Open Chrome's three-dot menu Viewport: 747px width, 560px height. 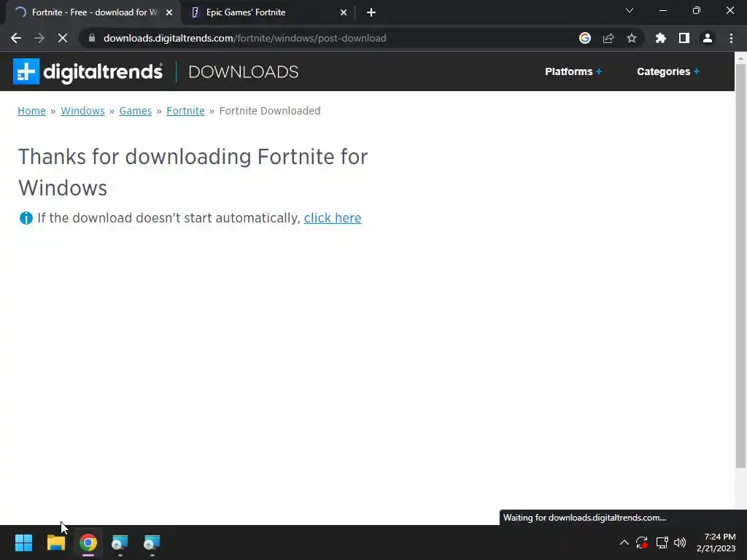[731, 38]
